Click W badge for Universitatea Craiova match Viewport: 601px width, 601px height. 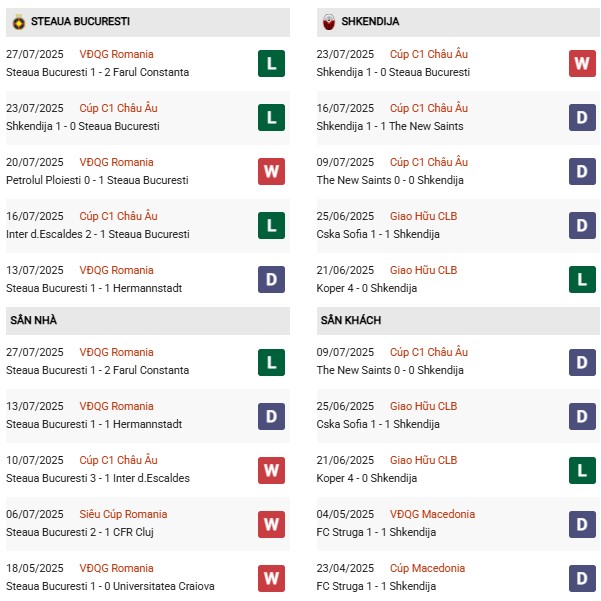pos(271,577)
